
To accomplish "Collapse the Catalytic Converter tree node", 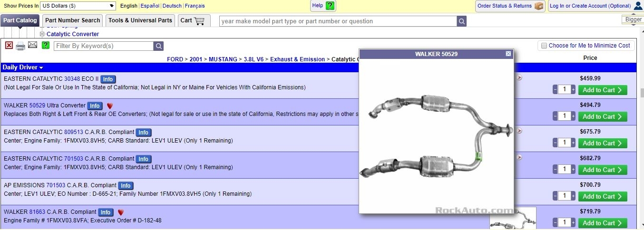I will (42, 34).
